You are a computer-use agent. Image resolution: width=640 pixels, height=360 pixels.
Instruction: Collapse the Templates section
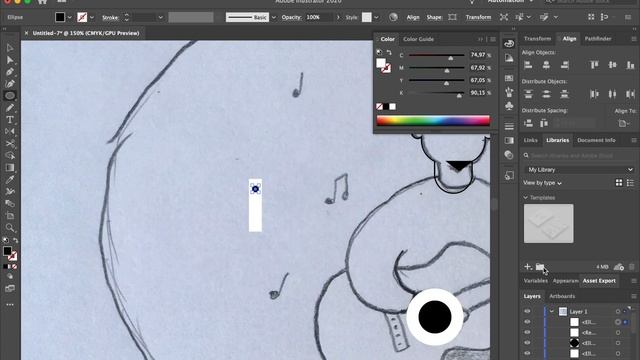click(x=526, y=198)
